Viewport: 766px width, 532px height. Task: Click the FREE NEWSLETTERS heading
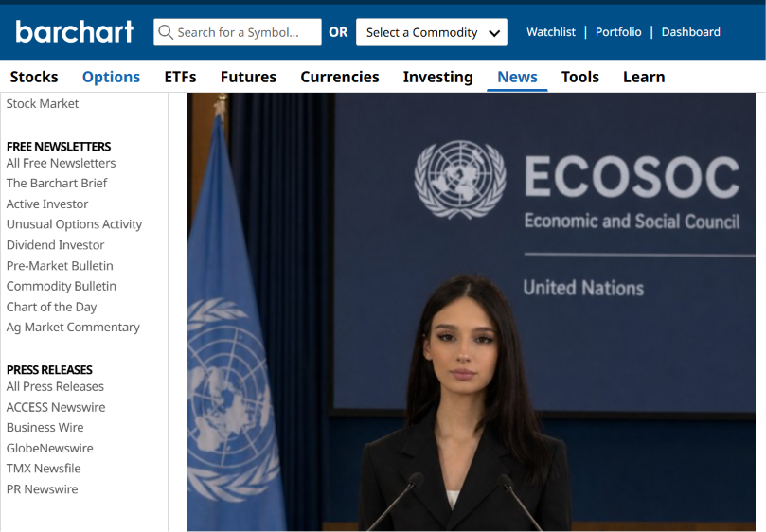tap(59, 147)
